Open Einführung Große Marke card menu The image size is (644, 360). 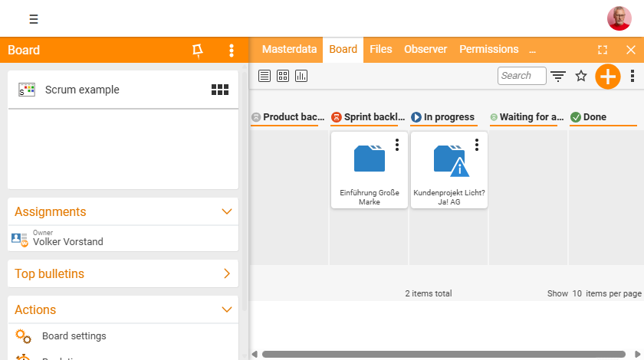click(397, 145)
